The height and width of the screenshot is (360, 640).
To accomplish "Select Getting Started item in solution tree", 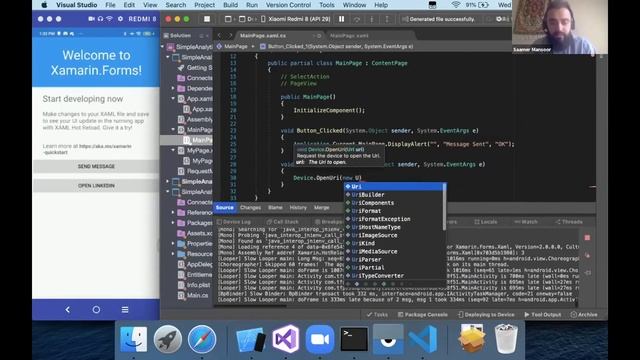I will tap(195, 67).
